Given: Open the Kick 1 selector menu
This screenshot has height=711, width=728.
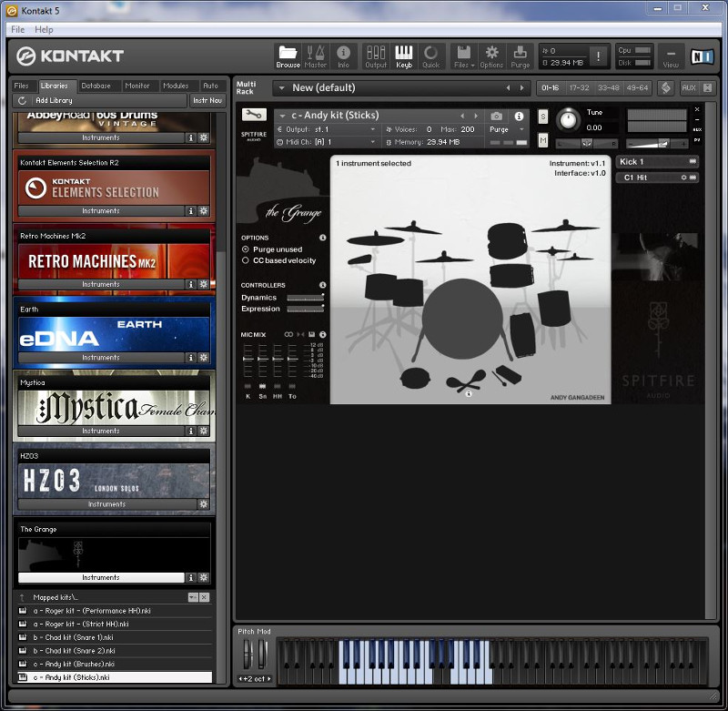Looking at the screenshot, I should 657,162.
